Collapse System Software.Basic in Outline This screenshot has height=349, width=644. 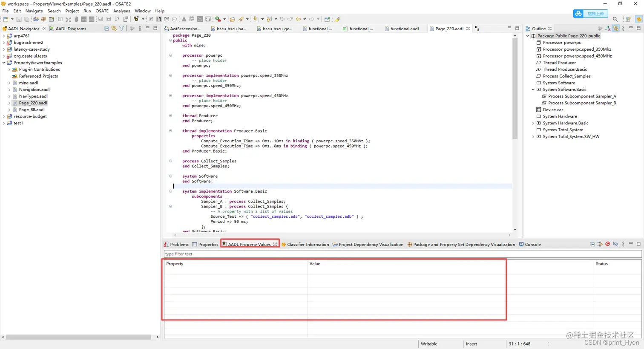tap(533, 89)
